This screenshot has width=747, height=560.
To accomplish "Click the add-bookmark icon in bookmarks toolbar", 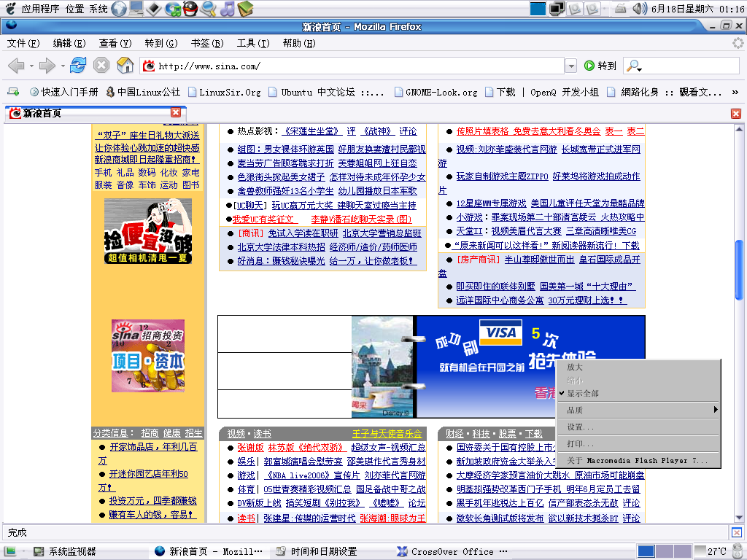I will [x=13, y=92].
